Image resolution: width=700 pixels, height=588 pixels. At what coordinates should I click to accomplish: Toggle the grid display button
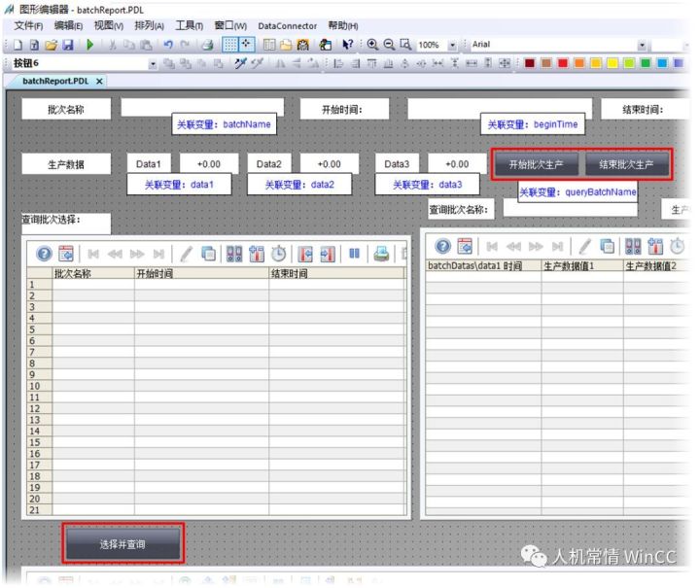tap(230, 45)
